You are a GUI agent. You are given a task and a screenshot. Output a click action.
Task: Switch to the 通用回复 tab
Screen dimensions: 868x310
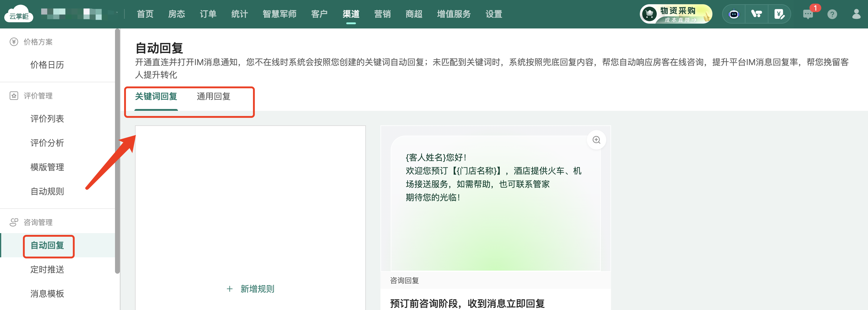click(x=213, y=97)
